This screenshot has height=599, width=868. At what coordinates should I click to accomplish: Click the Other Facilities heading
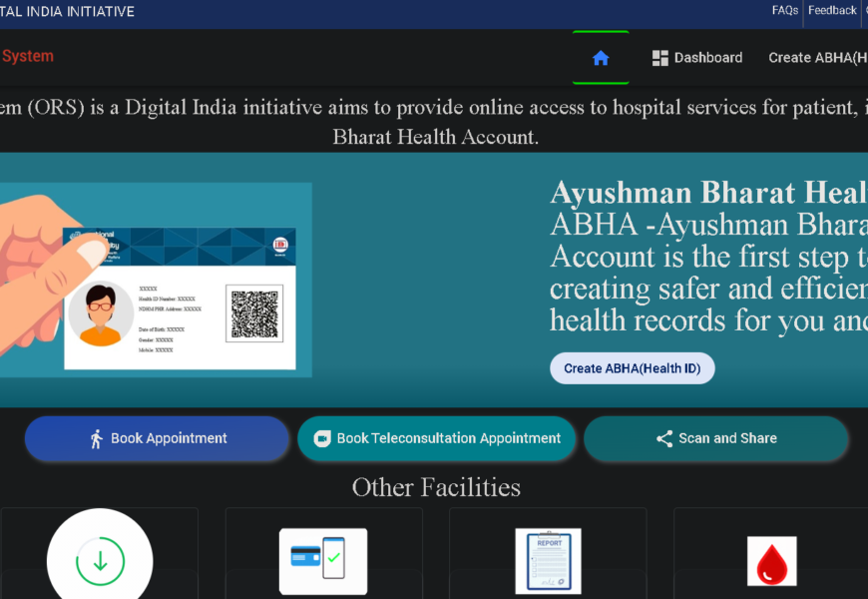[436, 487]
